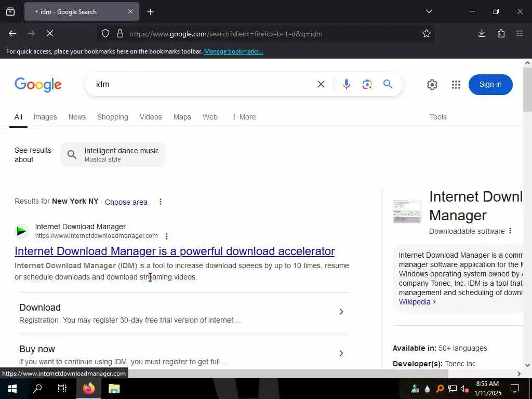Click the Google logo

click(38, 85)
